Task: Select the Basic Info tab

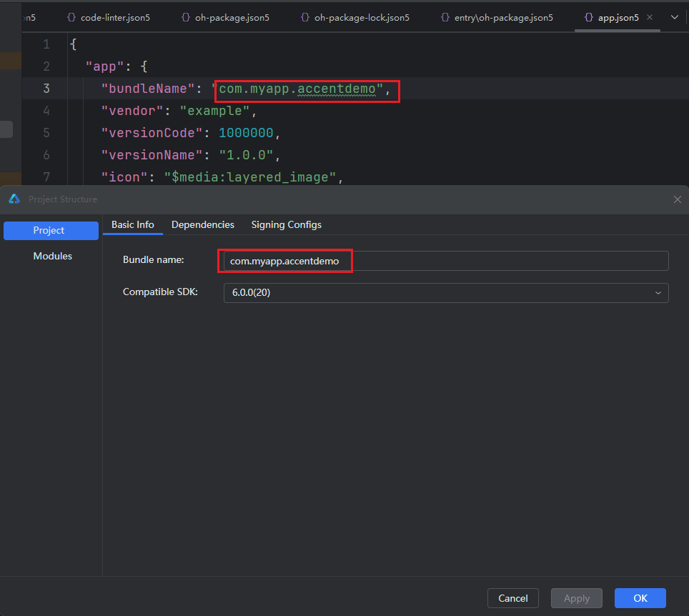Action: tap(133, 224)
